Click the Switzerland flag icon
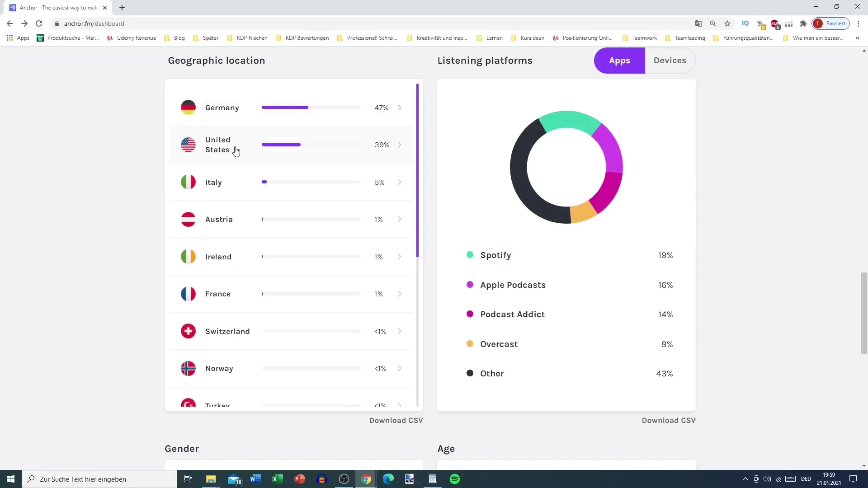The height and width of the screenshot is (488, 868). point(188,331)
